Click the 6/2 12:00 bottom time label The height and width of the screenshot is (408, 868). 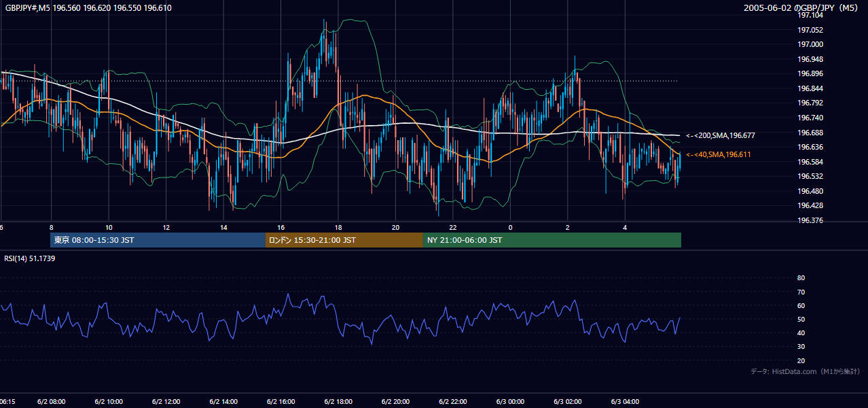(166, 402)
